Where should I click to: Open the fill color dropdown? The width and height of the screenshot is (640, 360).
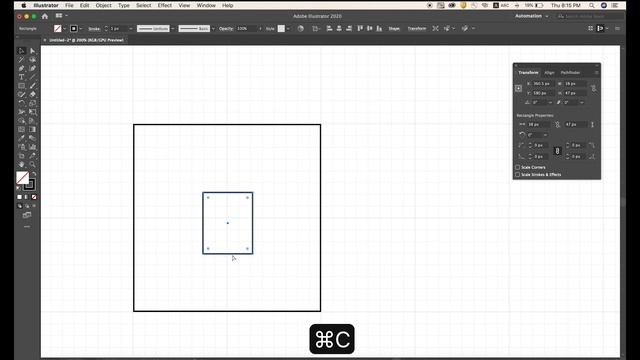[x=64, y=29]
